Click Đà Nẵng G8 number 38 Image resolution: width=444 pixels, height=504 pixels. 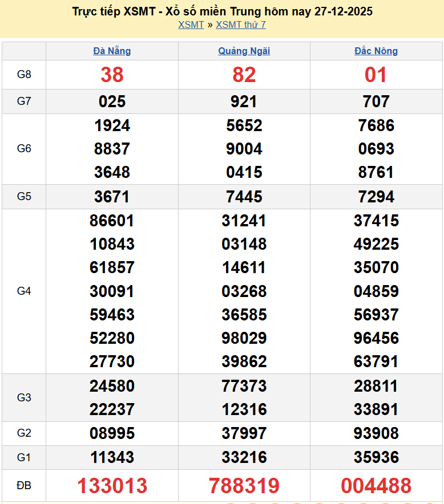[112, 75]
